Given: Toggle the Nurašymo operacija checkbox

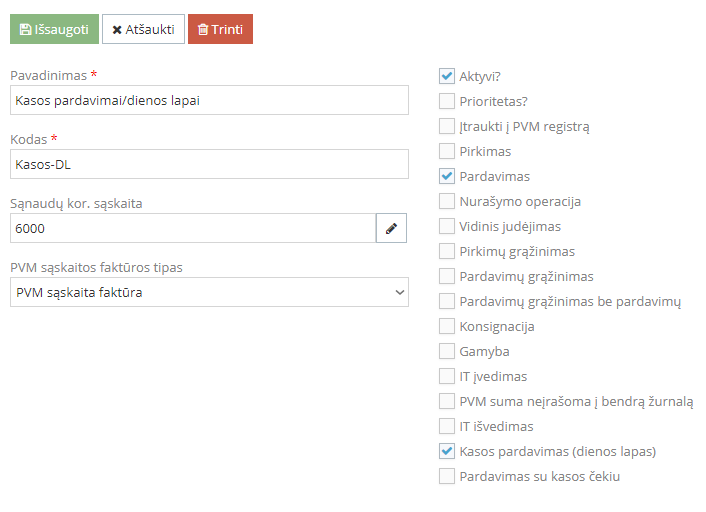Looking at the screenshot, I should coord(447,201).
